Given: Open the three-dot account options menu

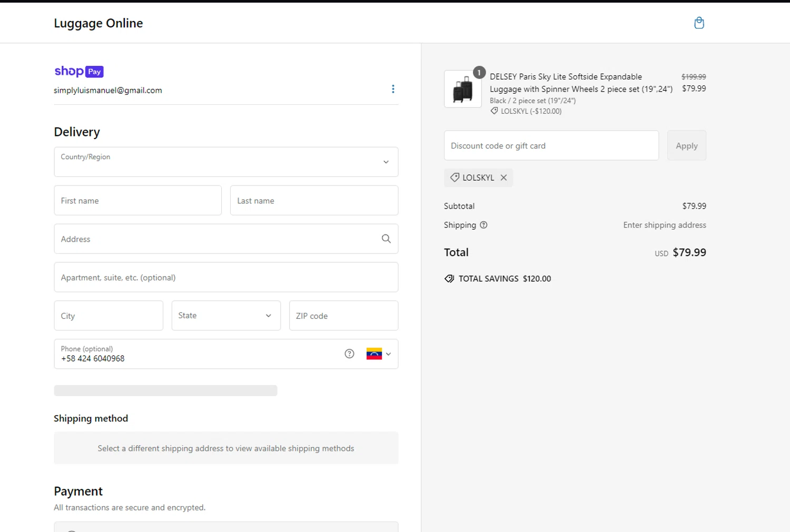Looking at the screenshot, I should point(393,89).
